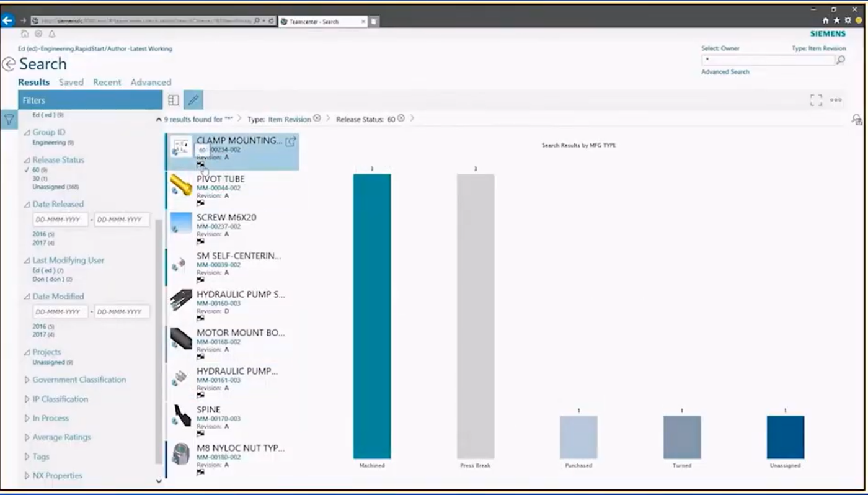Click the home icon below the address bar
The height and width of the screenshot is (495, 868).
coord(24,34)
